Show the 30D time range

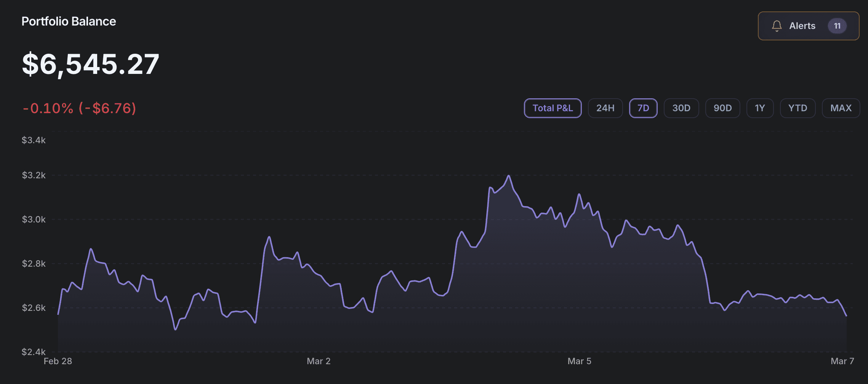pyautogui.click(x=681, y=108)
